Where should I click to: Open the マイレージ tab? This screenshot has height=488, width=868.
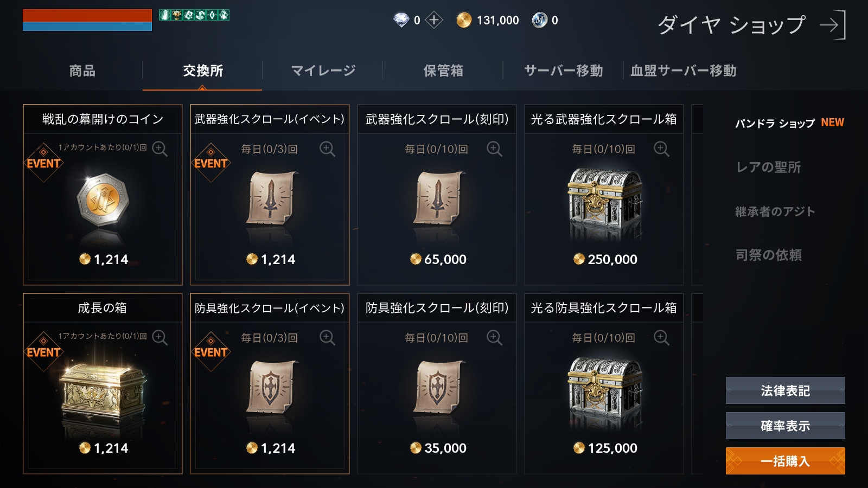[323, 71]
